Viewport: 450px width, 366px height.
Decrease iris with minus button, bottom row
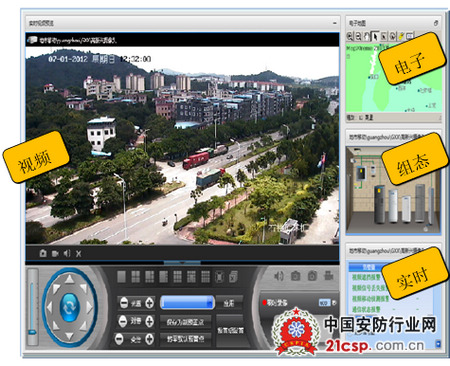coord(119,339)
